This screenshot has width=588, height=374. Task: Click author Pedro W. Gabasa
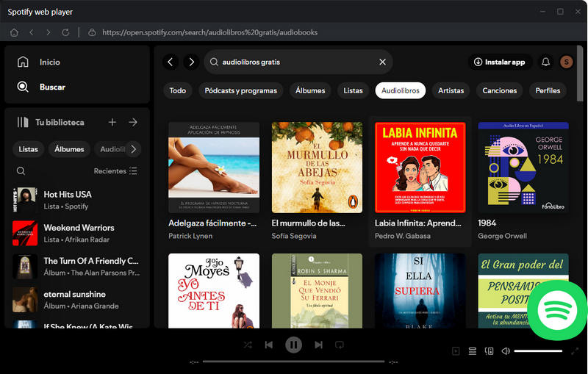point(403,236)
